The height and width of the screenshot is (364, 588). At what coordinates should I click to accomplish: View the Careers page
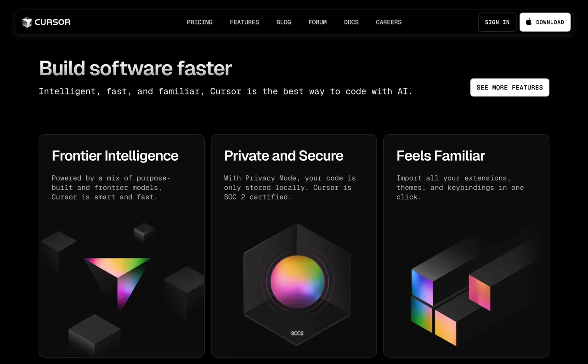click(x=389, y=22)
